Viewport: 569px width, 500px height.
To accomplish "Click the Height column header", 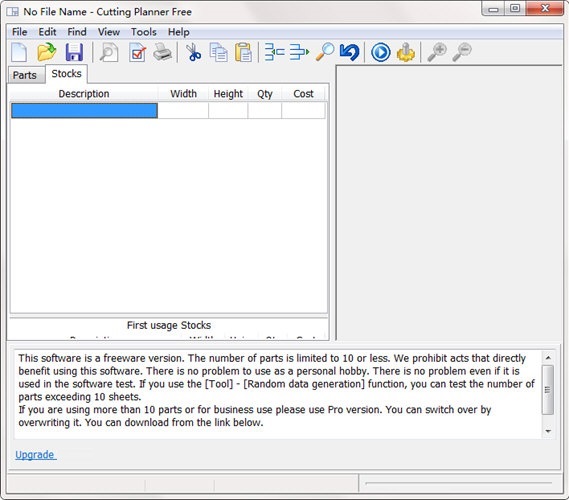I will coord(228,94).
